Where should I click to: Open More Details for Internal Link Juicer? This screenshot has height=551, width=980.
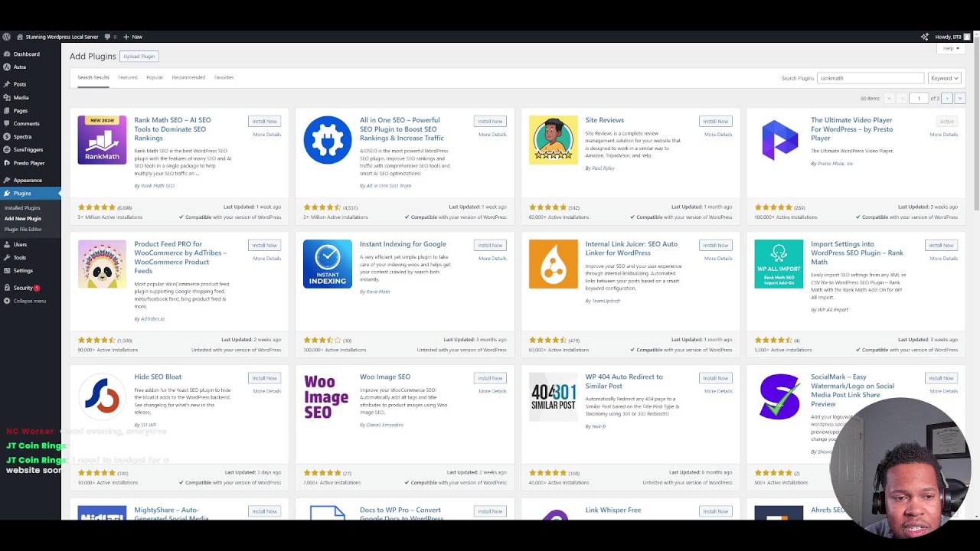pos(718,259)
